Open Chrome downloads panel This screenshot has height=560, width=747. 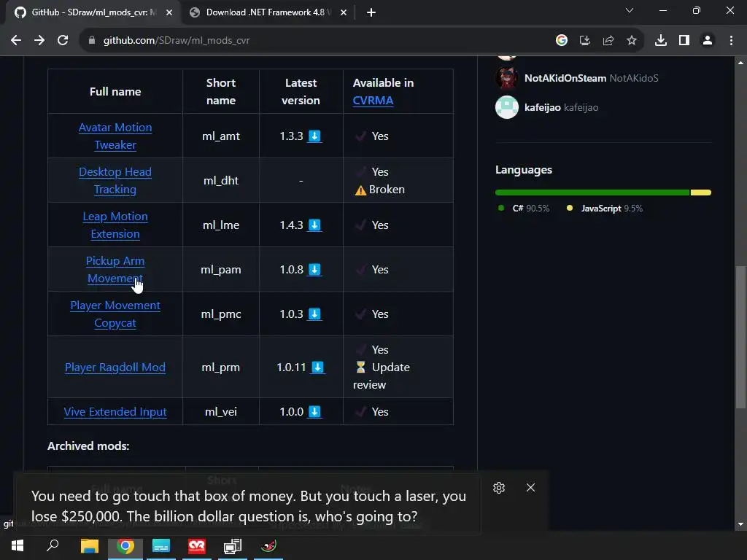pos(661,41)
